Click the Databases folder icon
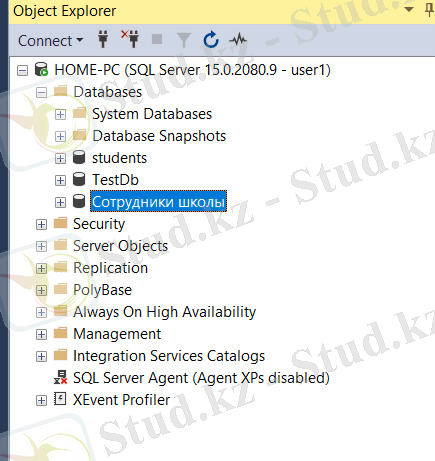The width and height of the screenshot is (435, 461). tap(60, 91)
